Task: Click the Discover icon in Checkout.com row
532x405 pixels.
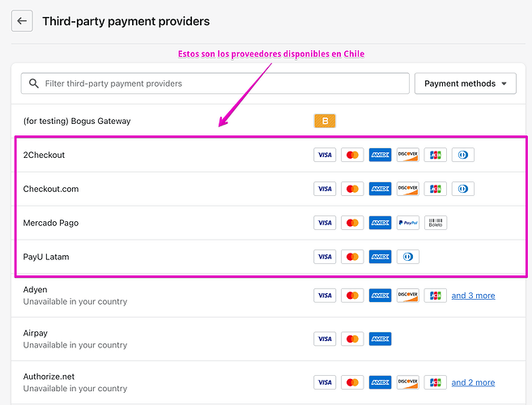Action: pos(407,189)
